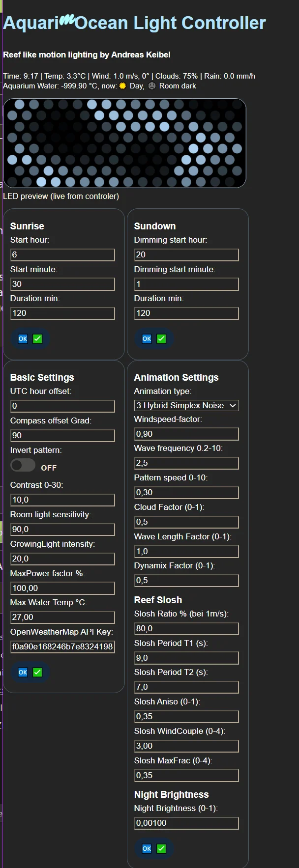The width and height of the screenshot is (299, 868).
Task: Click the Sundown OK checkmark button
Action: (154, 338)
